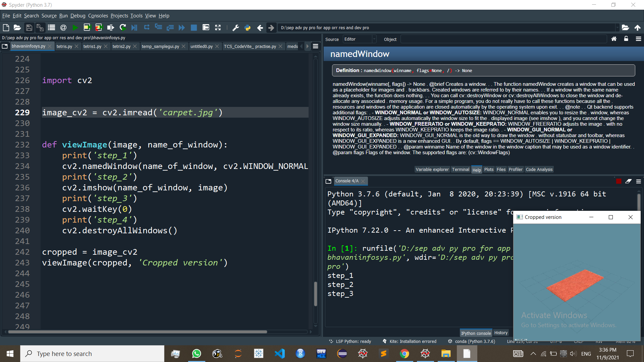Click the Save all files toolbar icon
The height and width of the screenshot is (362, 644).
40,27
